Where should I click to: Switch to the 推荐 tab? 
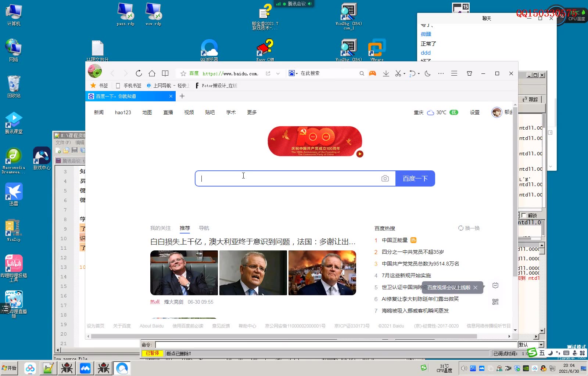point(185,228)
